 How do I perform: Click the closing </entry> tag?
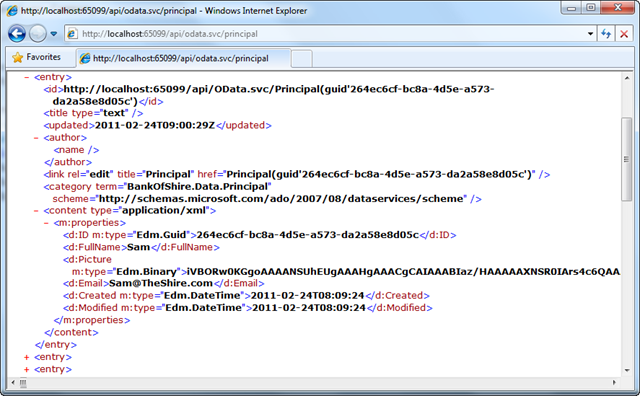pyautogui.click(x=56, y=345)
